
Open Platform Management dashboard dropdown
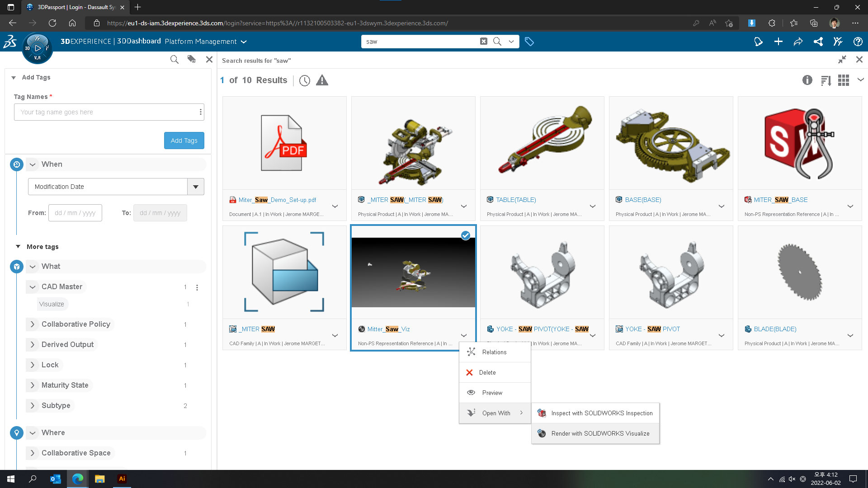pos(244,42)
